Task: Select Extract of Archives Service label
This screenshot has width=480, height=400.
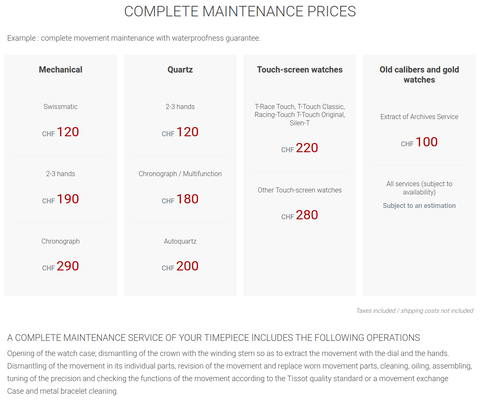Action: pyautogui.click(x=419, y=117)
